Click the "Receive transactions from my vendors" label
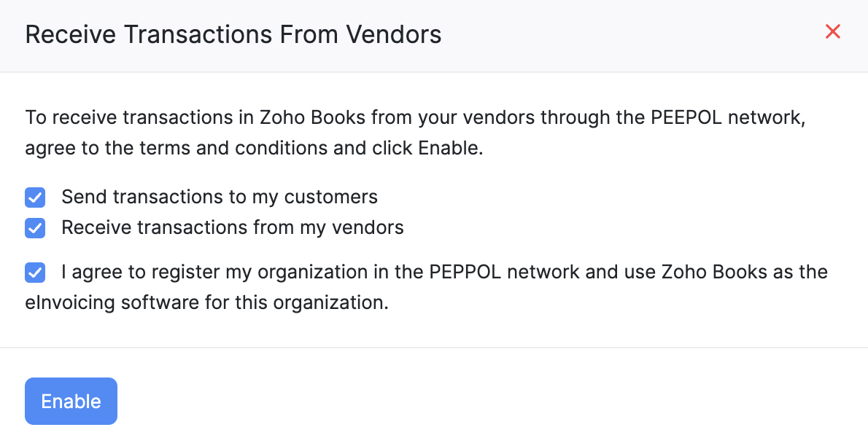 pyautogui.click(x=232, y=227)
